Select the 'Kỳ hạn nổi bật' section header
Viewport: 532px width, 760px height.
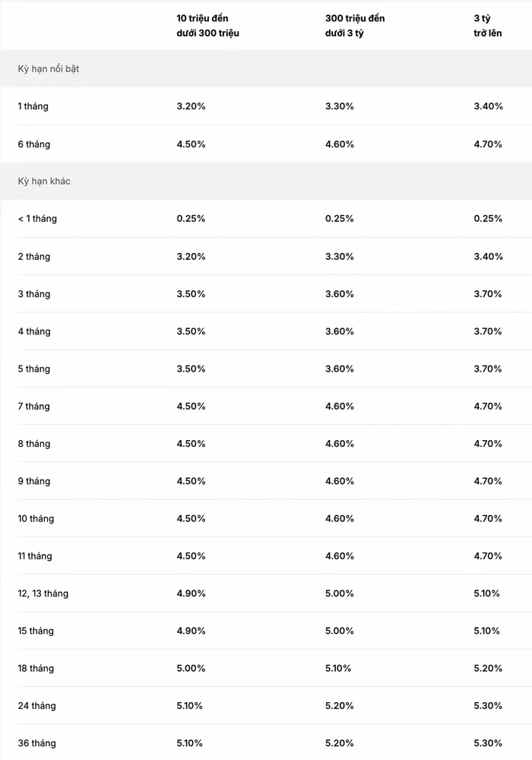point(49,69)
